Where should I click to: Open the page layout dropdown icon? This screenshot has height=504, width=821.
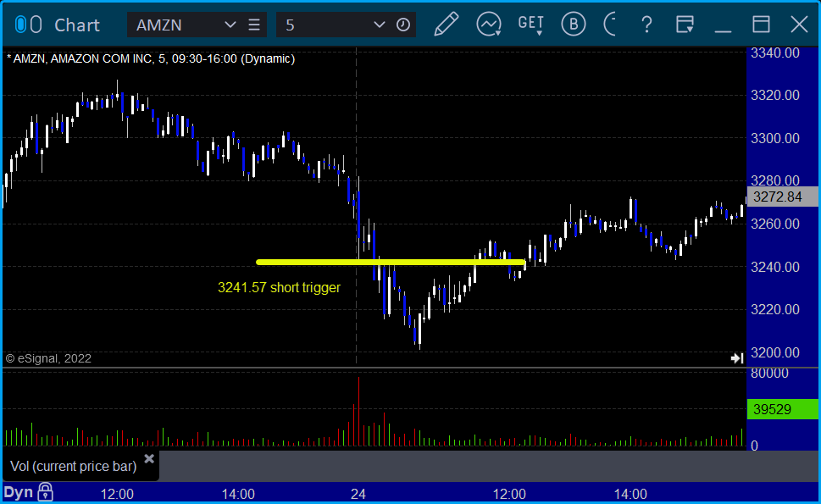click(685, 24)
